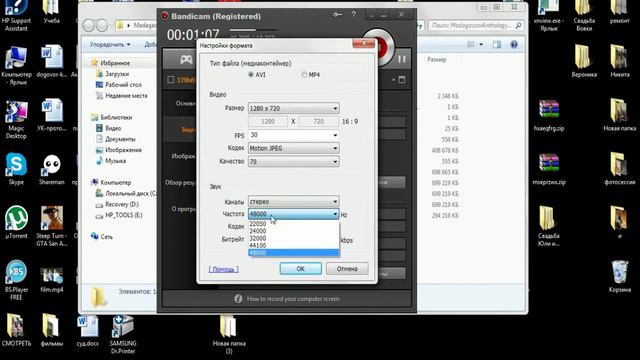Select the Вероника desktop folder
The image size is (640, 360).
pyautogui.click(x=584, y=61)
